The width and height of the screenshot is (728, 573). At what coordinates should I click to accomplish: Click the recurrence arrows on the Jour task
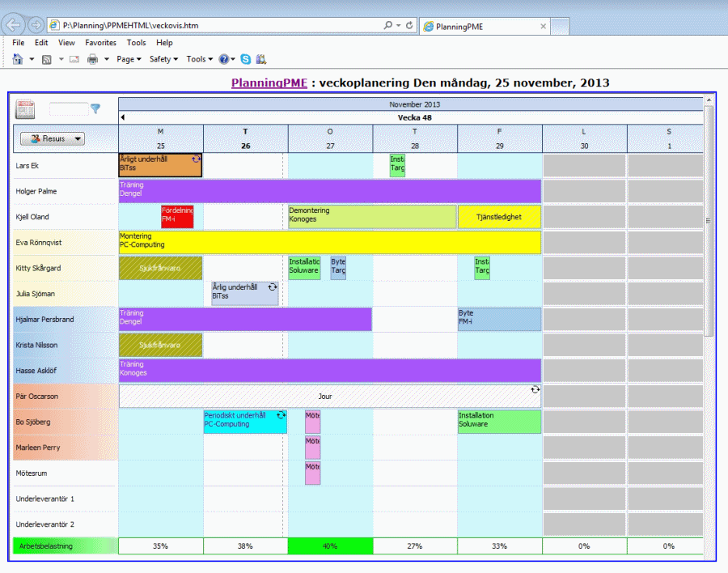(535, 391)
